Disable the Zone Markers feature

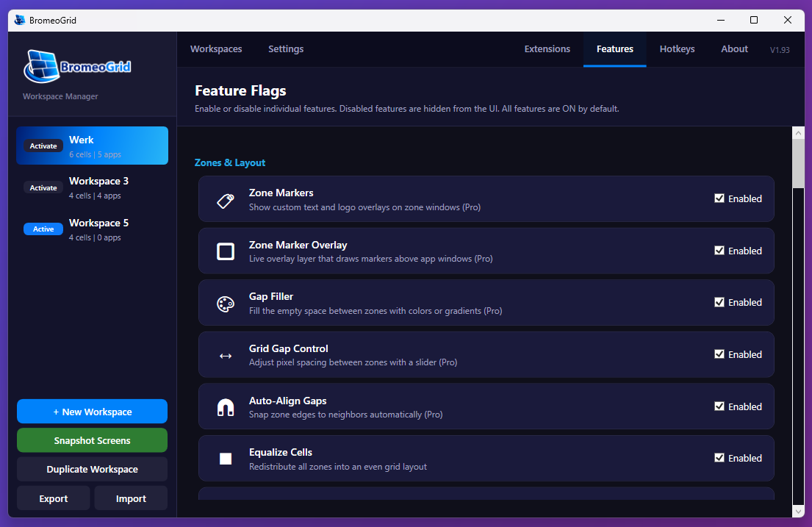(x=719, y=198)
